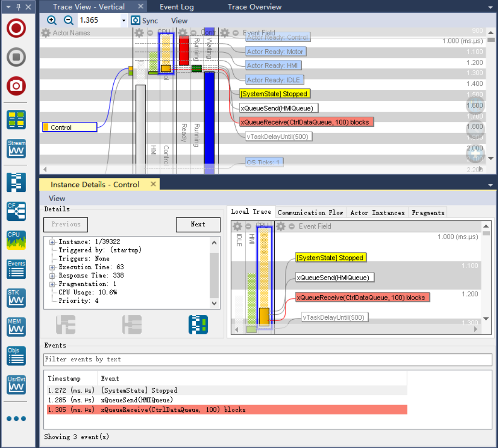Close the Instance Details - Control tab
Screen dimensions: 498x448
[x=153, y=184]
